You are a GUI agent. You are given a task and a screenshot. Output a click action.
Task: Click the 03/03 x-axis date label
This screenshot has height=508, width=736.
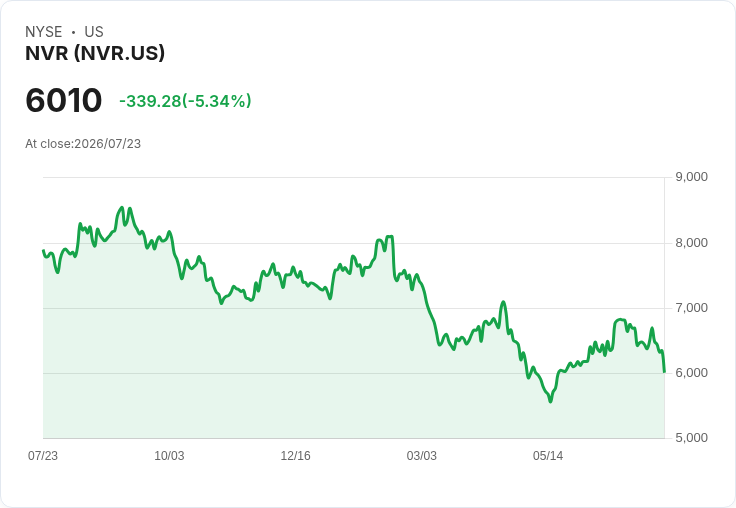[422, 456]
